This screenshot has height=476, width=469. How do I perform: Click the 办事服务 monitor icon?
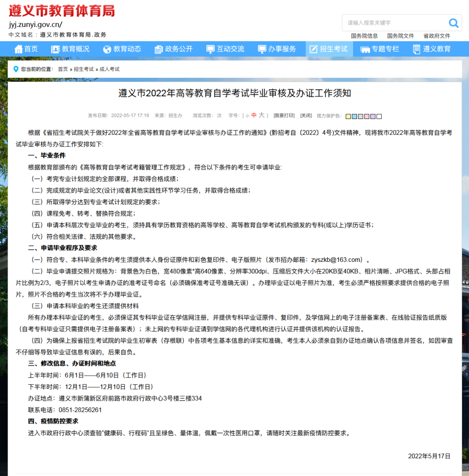[x=261, y=49]
